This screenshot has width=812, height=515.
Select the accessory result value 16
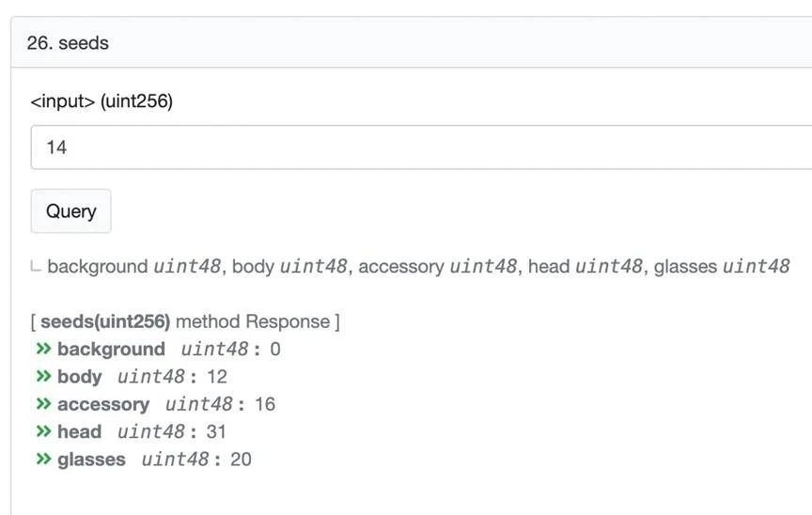265,404
